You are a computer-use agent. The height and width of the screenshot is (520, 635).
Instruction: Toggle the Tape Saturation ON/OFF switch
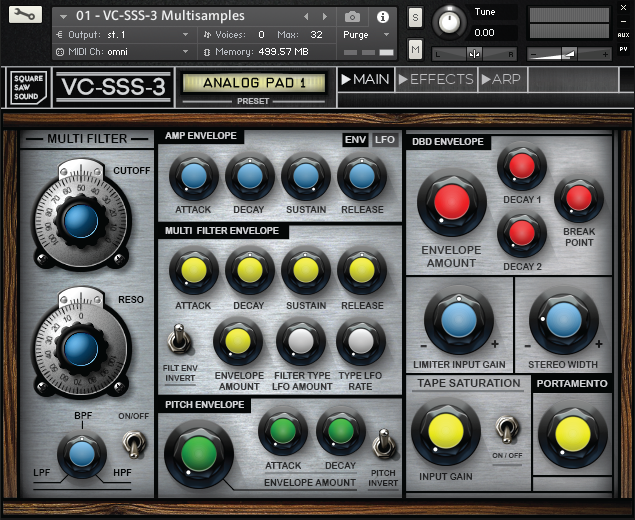(x=507, y=430)
